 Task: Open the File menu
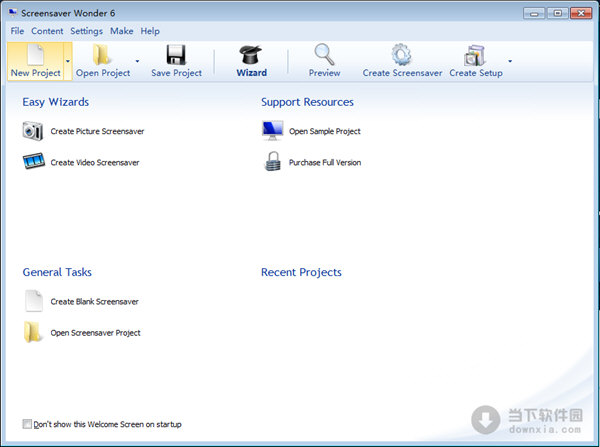click(x=17, y=31)
